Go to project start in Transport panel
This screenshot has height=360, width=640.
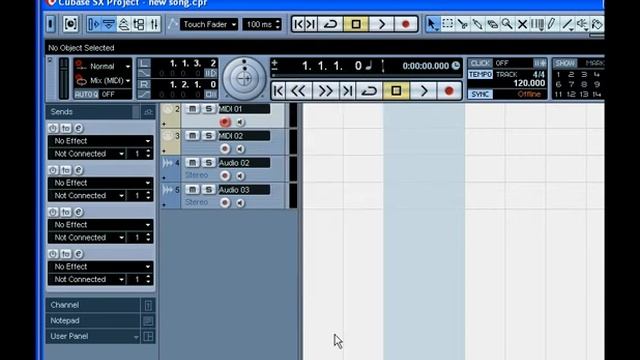click(x=278, y=91)
